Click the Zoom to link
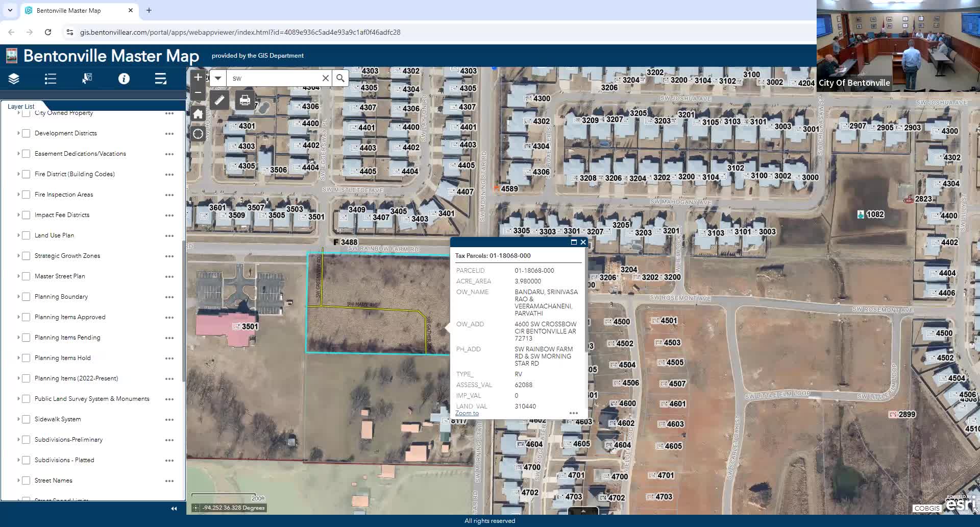 pyautogui.click(x=467, y=413)
